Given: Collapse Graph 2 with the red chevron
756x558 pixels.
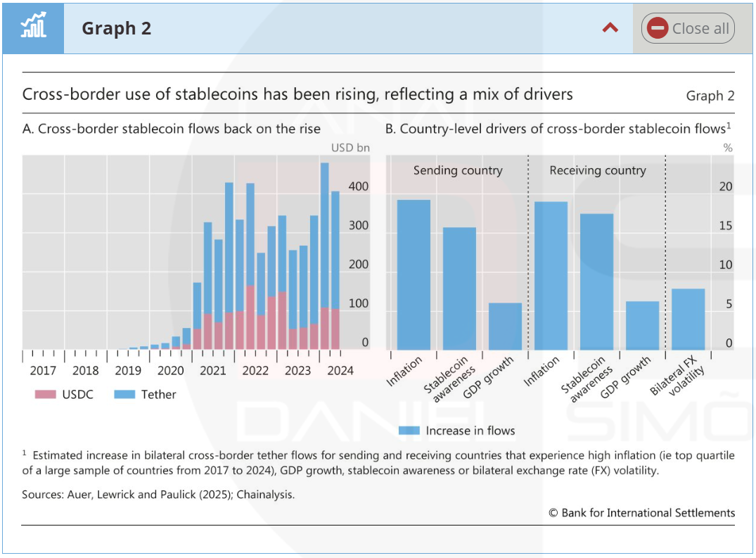Looking at the screenshot, I should [x=610, y=28].
